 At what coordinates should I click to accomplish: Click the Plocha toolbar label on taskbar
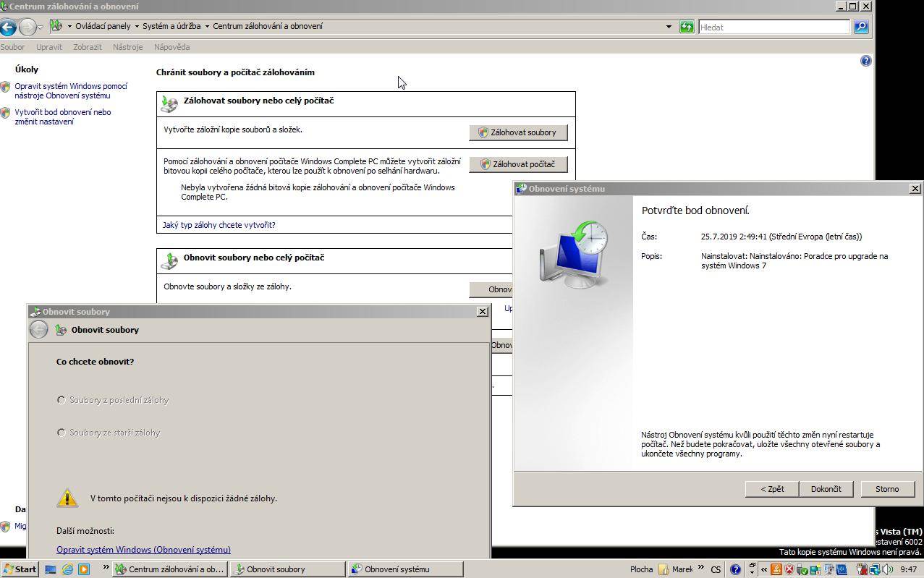click(641, 569)
